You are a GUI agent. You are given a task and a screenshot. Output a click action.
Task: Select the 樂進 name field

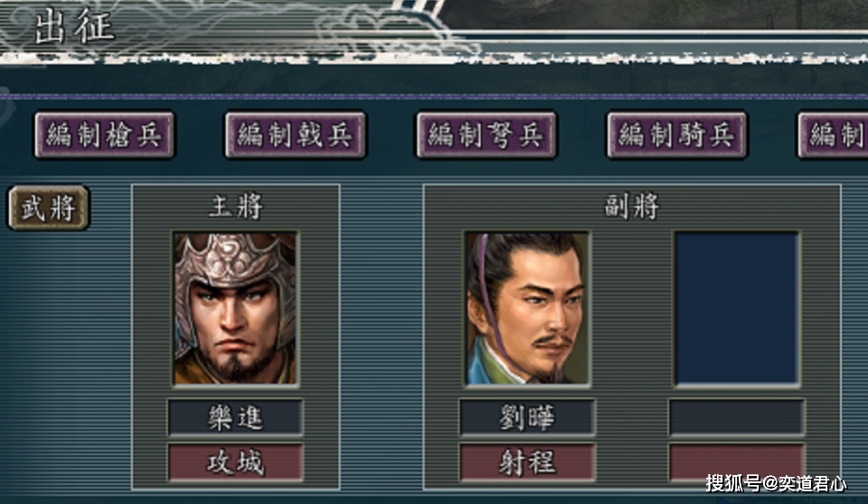[235, 418]
